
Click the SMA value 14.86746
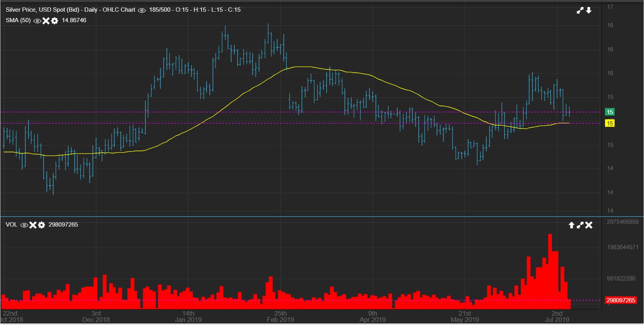click(x=74, y=20)
